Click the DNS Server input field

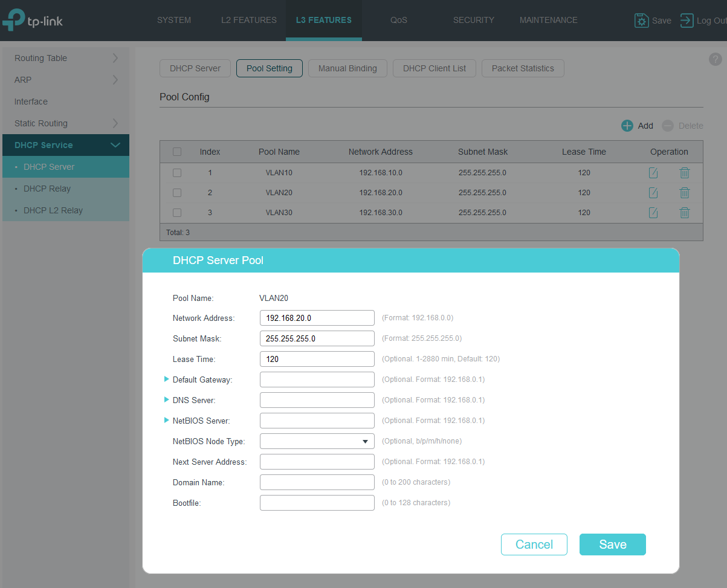[317, 400]
